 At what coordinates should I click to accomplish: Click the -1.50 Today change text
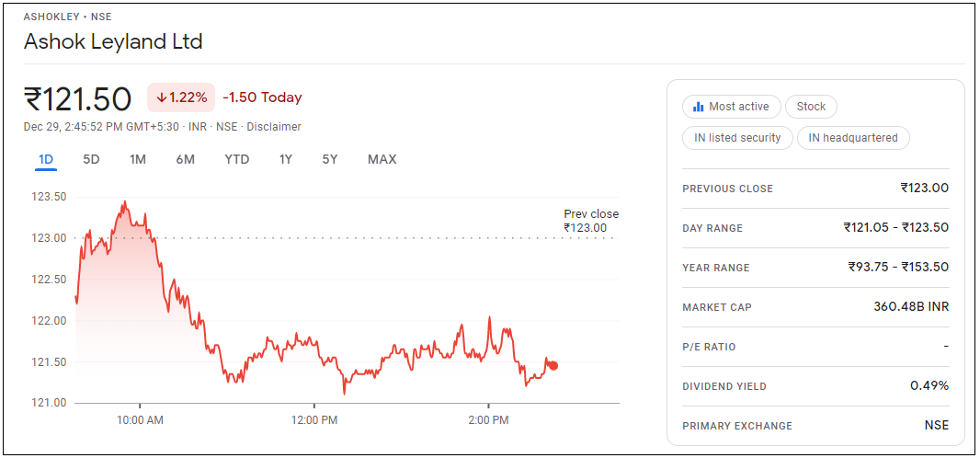pyautogui.click(x=263, y=97)
